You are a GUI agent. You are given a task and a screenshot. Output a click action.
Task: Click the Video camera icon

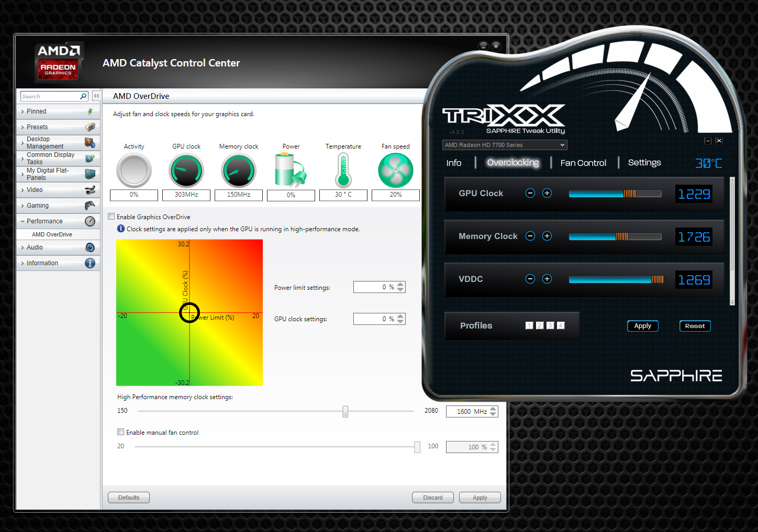(90, 190)
